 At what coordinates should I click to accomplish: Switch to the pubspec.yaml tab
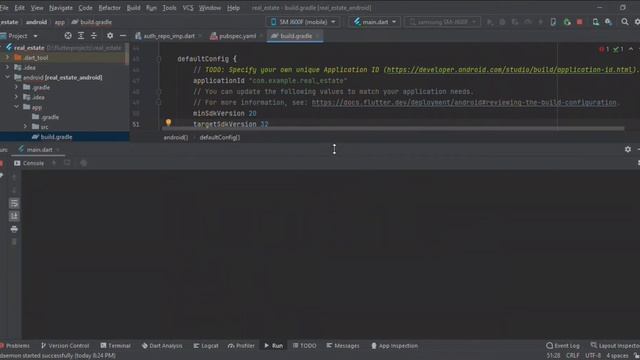pyautogui.click(x=237, y=36)
